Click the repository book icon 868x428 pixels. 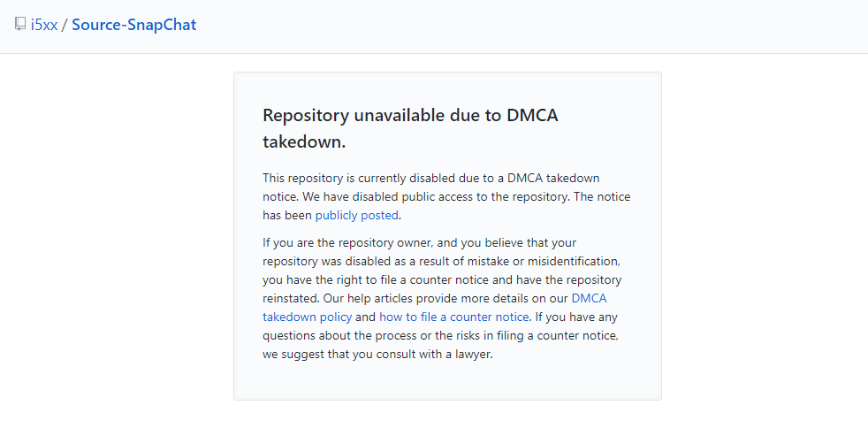(x=20, y=24)
